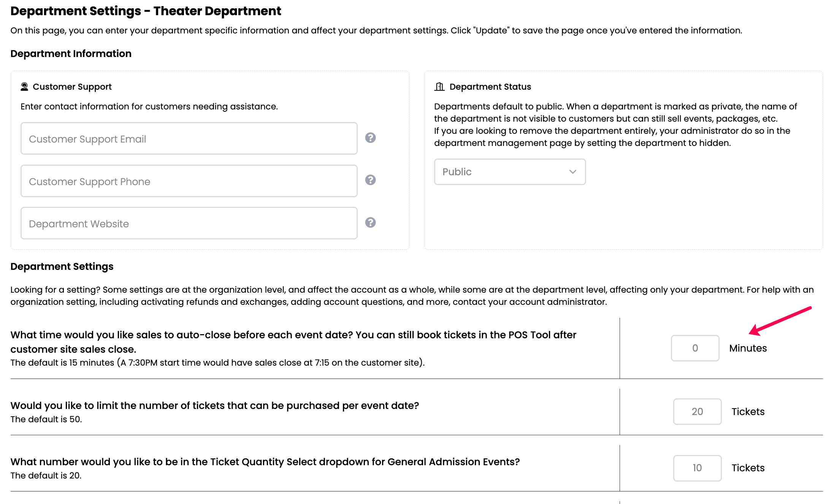Click into the Department Website field
The height and width of the screenshot is (504, 834).
click(x=189, y=223)
